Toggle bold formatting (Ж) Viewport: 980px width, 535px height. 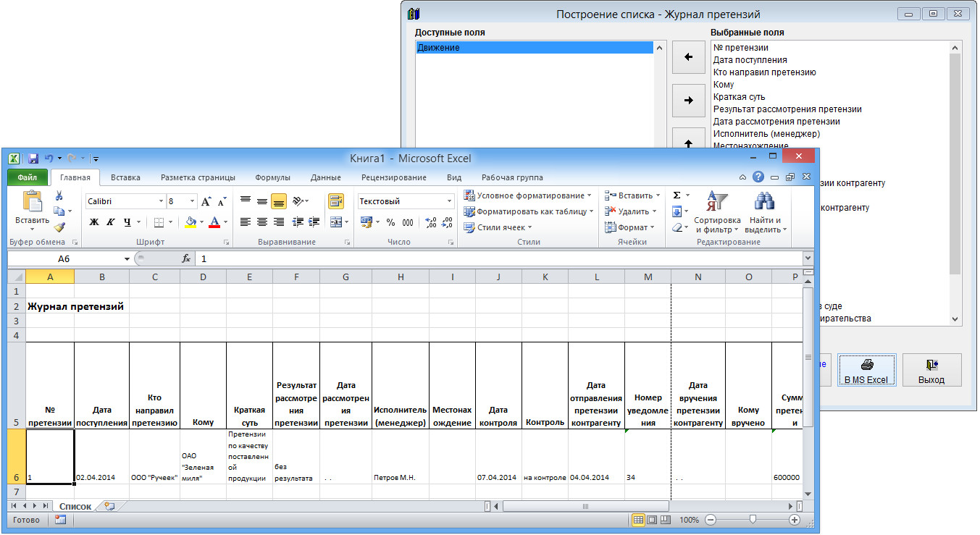[x=93, y=222]
